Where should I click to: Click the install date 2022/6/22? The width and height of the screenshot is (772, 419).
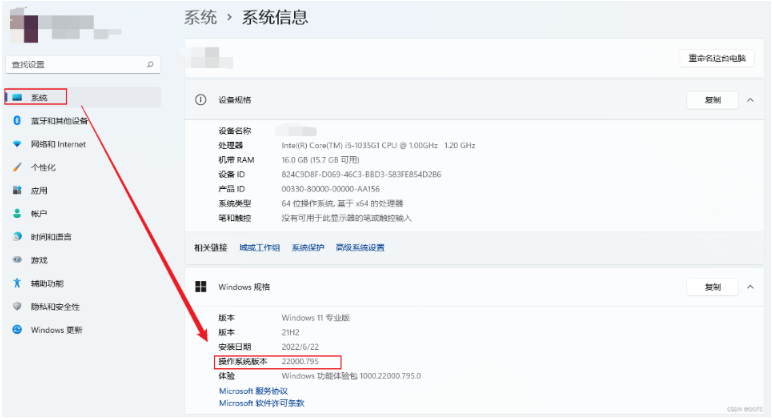click(x=300, y=347)
